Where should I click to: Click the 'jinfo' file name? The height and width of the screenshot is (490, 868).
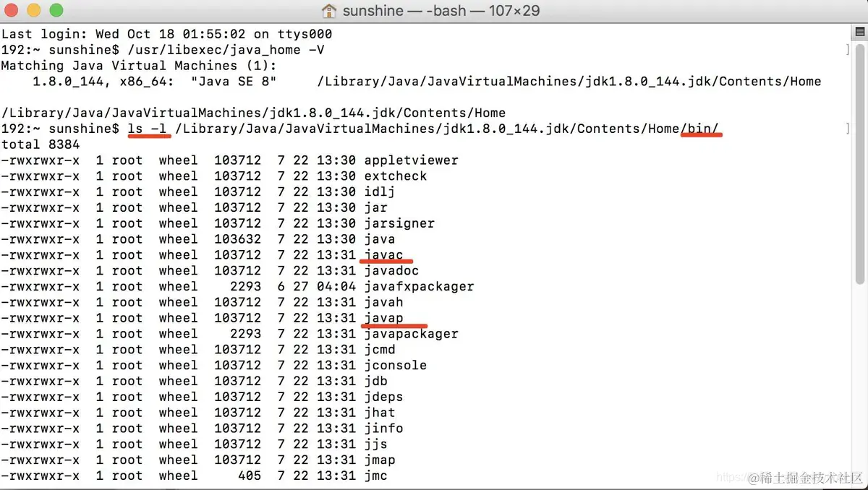pyautogui.click(x=383, y=429)
